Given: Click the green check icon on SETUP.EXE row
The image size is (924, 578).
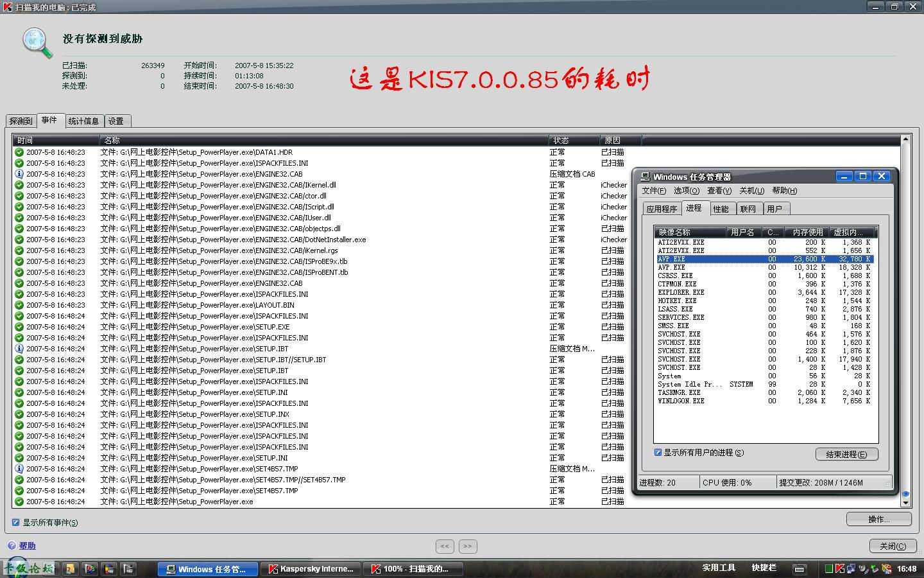Looking at the screenshot, I should [x=19, y=327].
